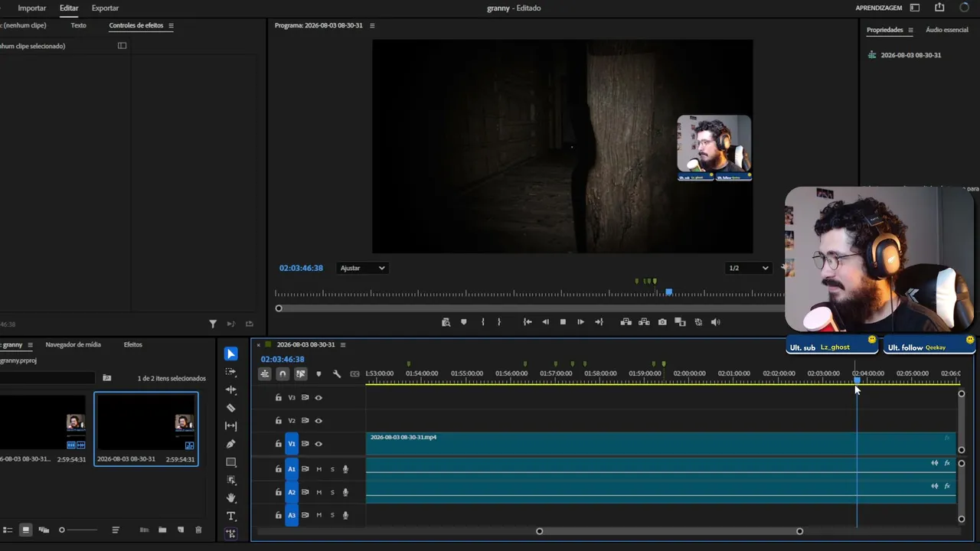Viewport: 980px width, 551px height.
Task: Open the Propriedades panel menu
Action: tap(910, 30)
